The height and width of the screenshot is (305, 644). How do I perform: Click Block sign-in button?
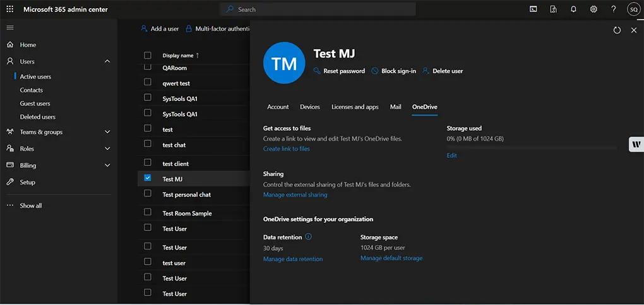(394, 71)
